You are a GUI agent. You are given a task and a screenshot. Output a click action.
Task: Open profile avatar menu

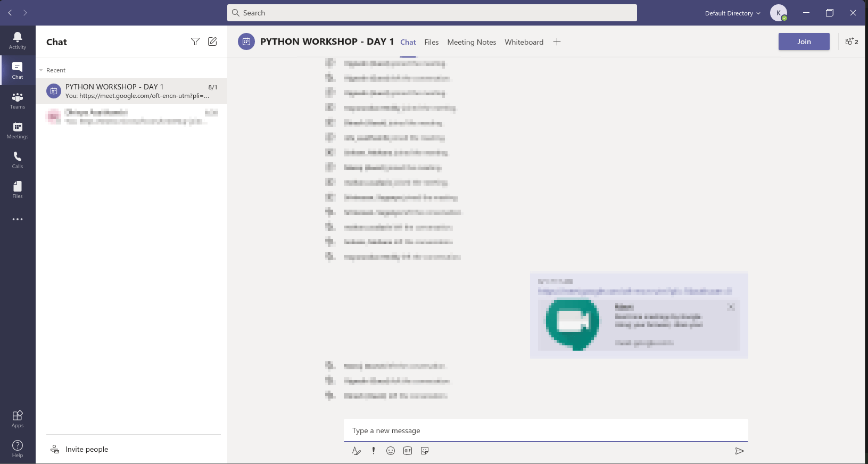click(x=779, y=13)
